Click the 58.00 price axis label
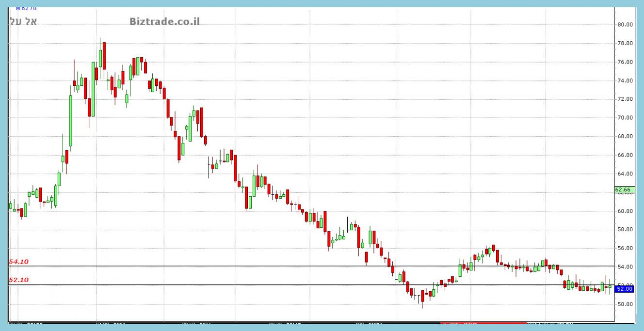Viewport: 644px width, 331px height. coord(625,230)
